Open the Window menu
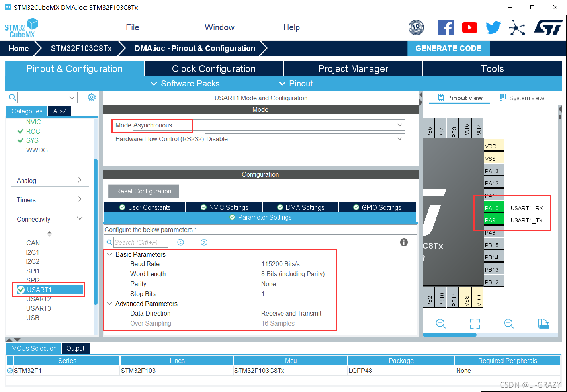This screenshot has height=392, width=567. pos(219,27)
